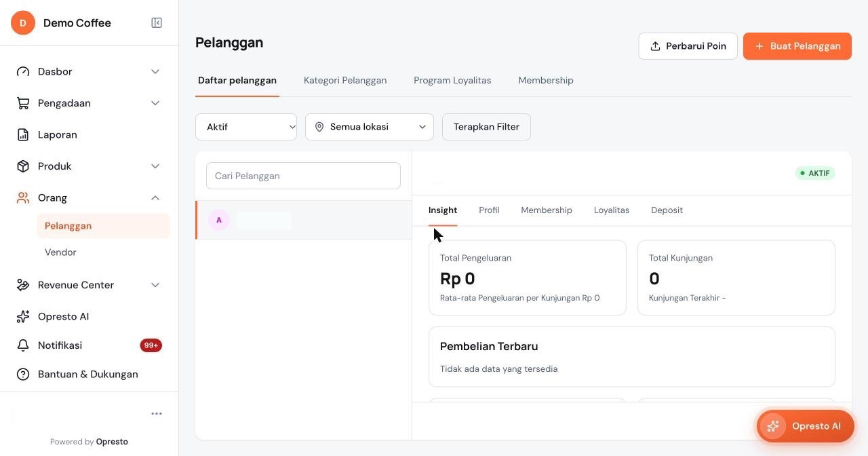Screen dimensions: 868x456
Task: Click the Perbarui Poin button
Action: click(x=688, y=46)
